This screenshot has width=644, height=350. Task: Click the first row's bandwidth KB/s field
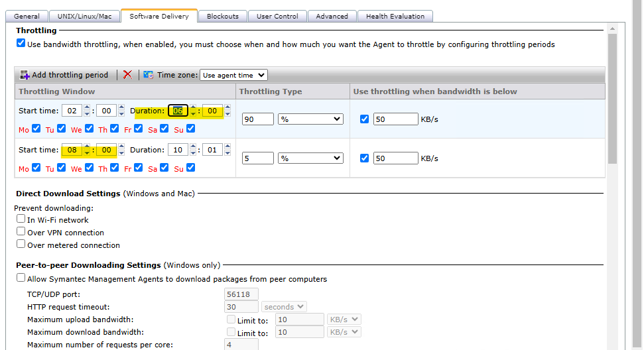(x=395, y=119)
